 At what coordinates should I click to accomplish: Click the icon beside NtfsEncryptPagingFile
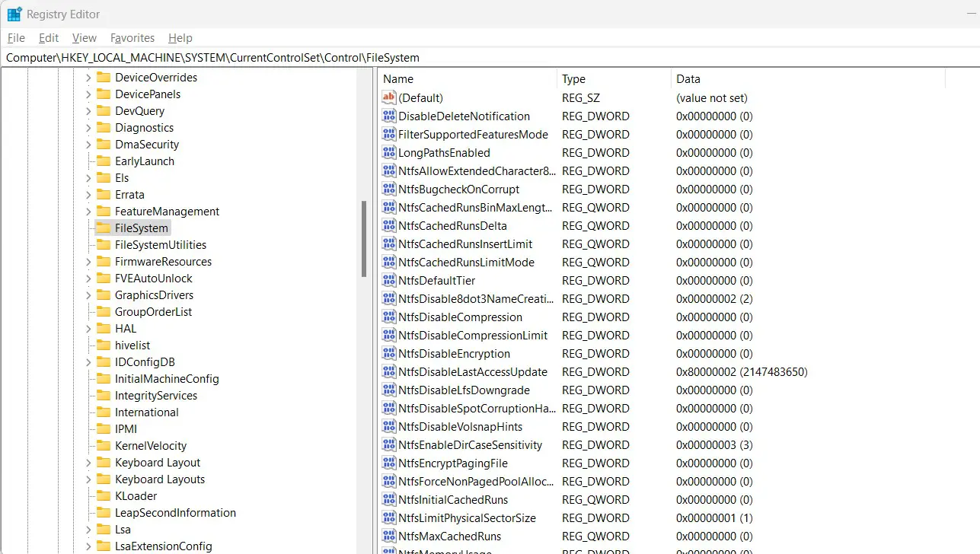pyautogui.click(x=389, y=463)
